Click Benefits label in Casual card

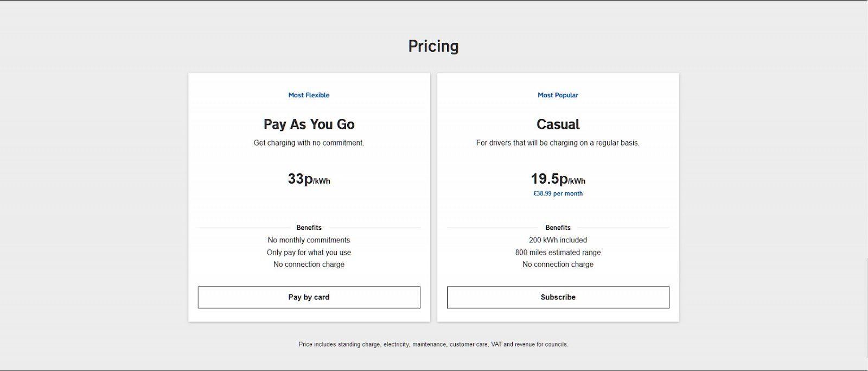click(x=558, y=228)
